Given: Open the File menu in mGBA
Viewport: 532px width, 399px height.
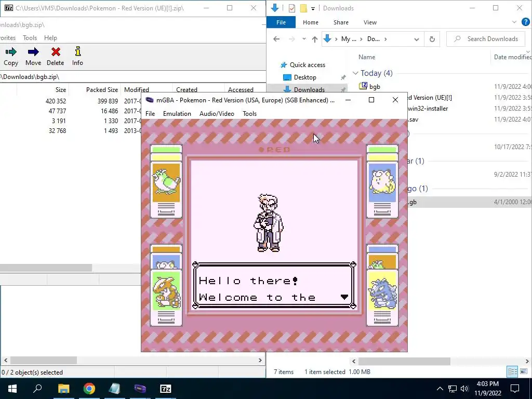Looking at the screenshot, I should 150,114.
